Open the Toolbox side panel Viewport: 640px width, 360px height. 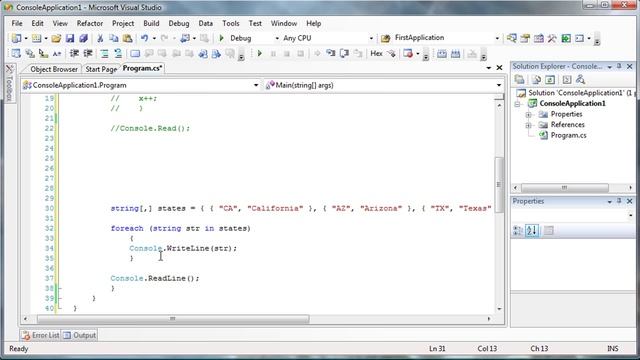tap(10, 83)
